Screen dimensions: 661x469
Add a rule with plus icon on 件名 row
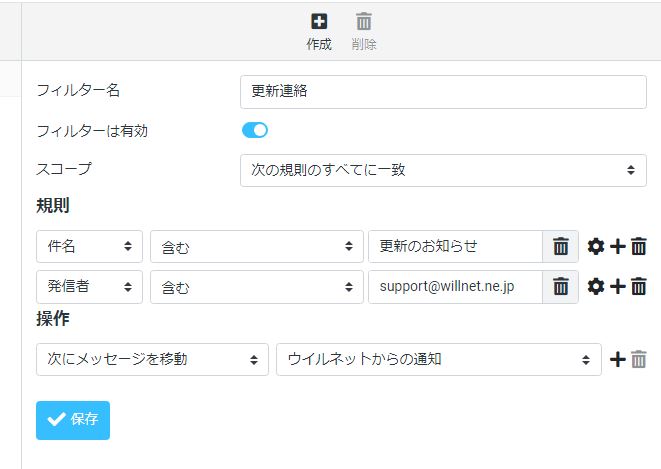pos(618,246)
